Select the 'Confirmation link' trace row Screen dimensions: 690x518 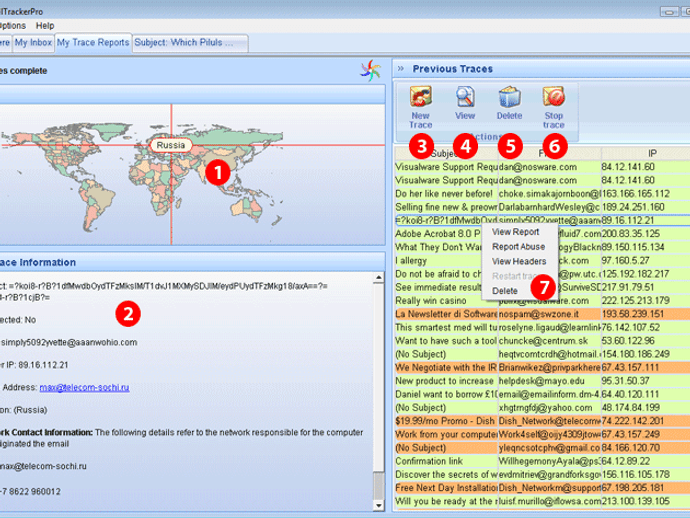point(543,461)
